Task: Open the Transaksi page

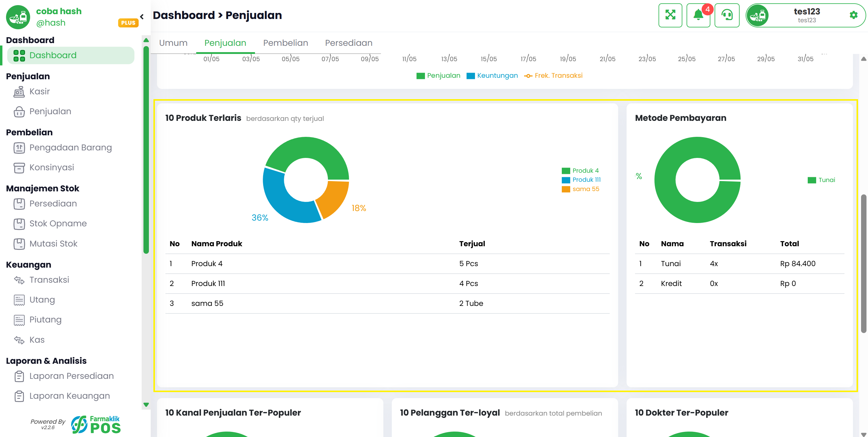Action: tap(49, 280)
